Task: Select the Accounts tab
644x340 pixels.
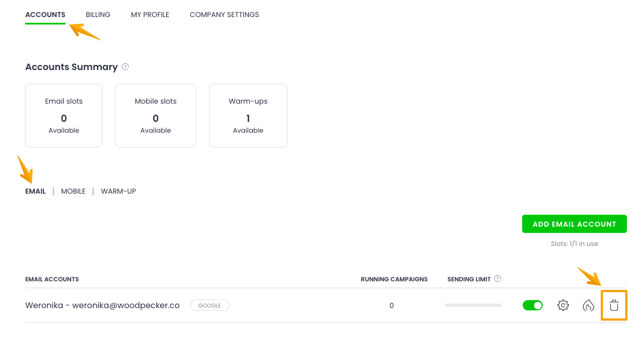Action: pyautogui.click(x=45, y=15)
